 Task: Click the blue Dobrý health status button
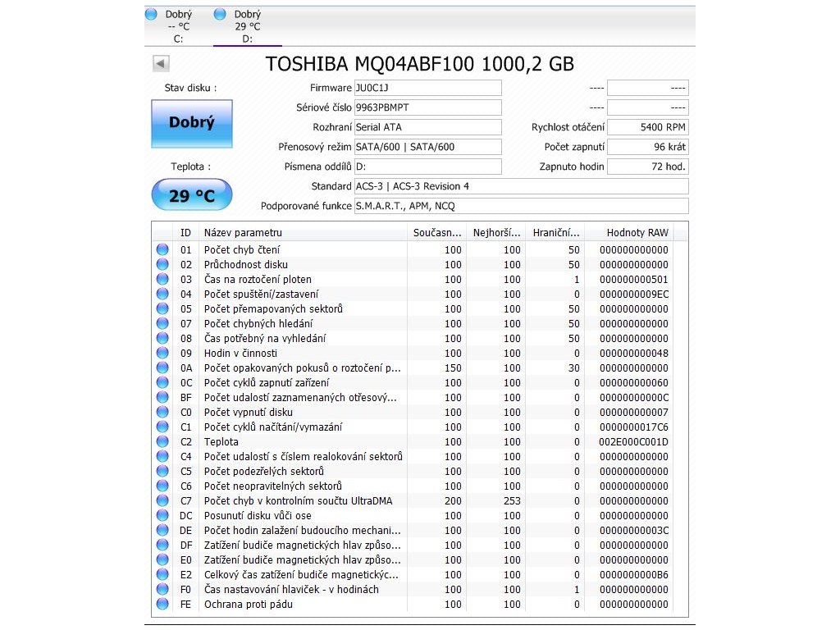192,123
